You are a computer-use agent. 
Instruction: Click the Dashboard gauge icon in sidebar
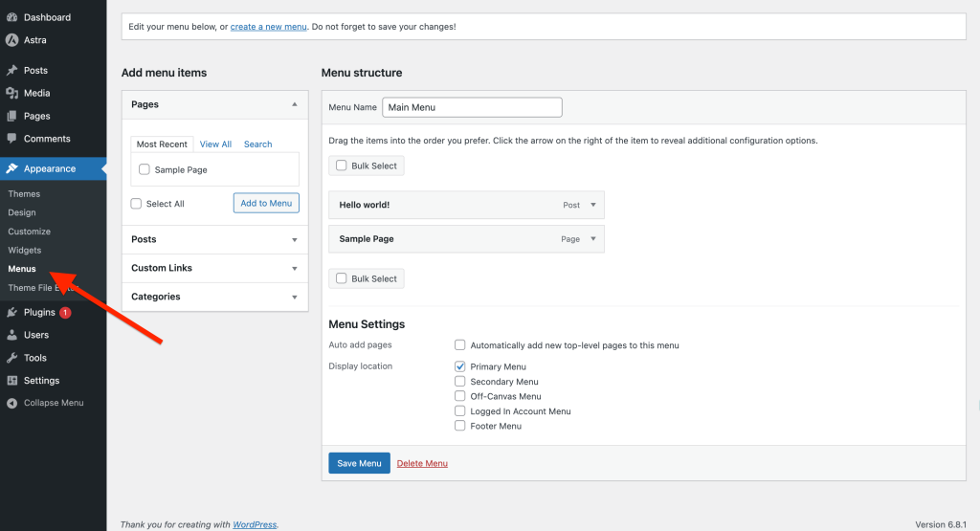[x=11, y=17]
